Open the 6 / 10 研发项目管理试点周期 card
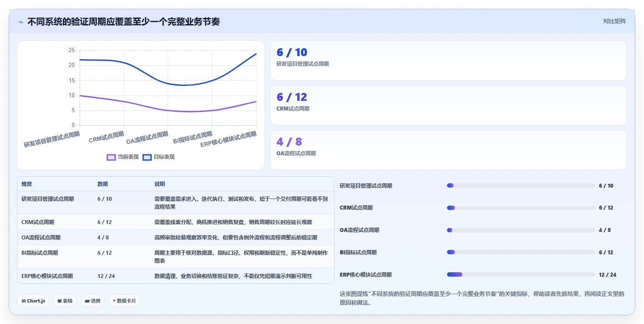 point(448,61)
